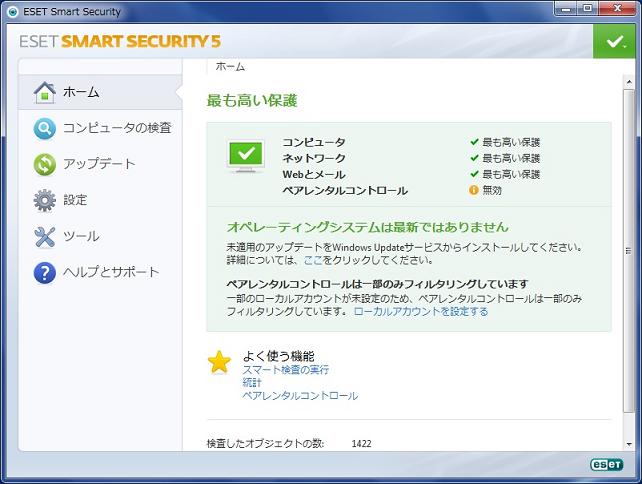The width and height of the screenshot is (642, 484).
Task: Click the Webとメール protection label
Action: tap(314, 174)
